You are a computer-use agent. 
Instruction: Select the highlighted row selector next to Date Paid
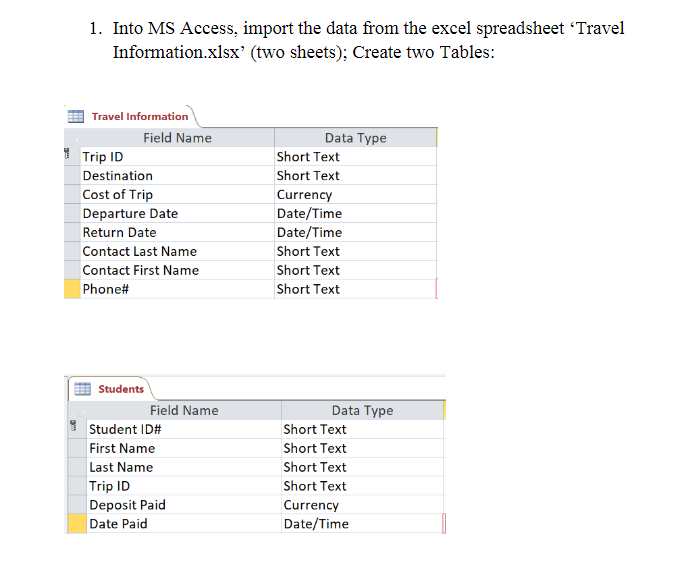[x=77, y=523]
